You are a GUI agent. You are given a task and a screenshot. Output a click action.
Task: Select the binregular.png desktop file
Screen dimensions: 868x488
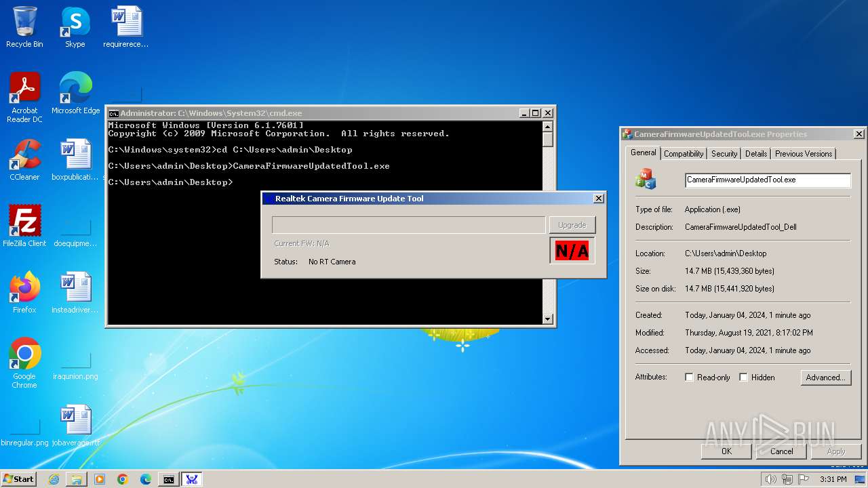[x=24, y=434]
